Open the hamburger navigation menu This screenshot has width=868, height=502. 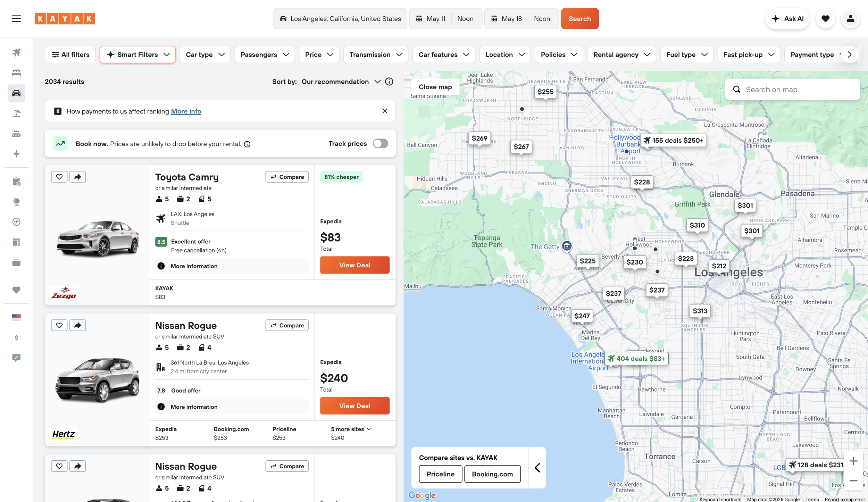[x=16, y=19]
